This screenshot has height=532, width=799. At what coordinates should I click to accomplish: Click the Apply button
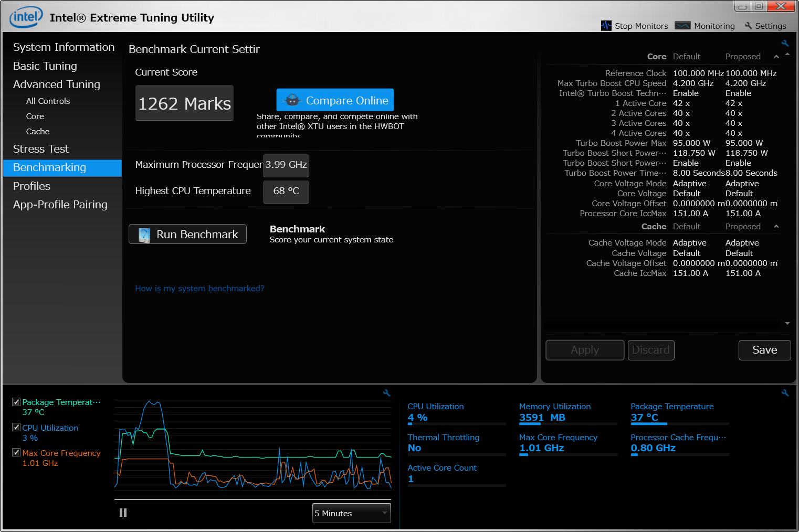point(585,350)
